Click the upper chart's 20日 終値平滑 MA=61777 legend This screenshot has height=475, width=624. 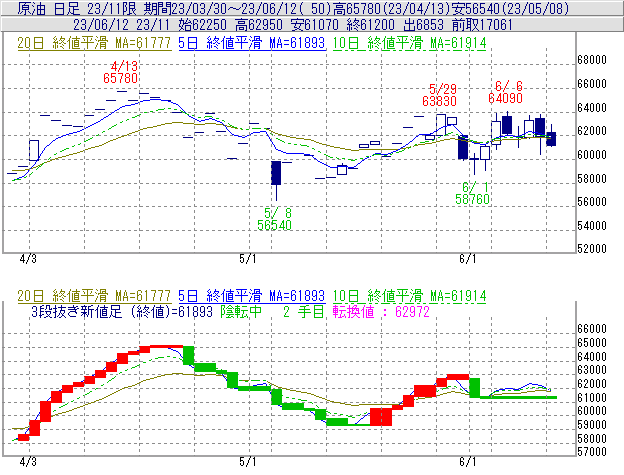(x=94, y=43)
